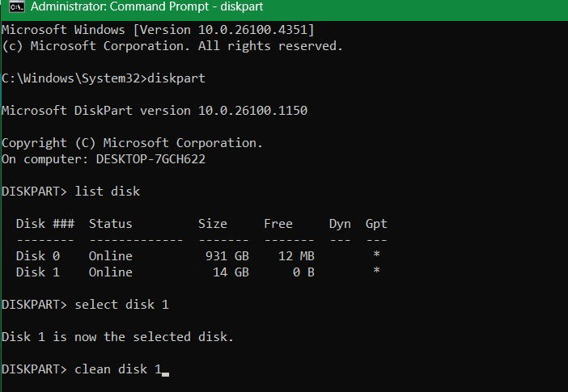The width and height of the screenshot is (568, 392).
Task: Click the 'Dyn' column header
Action: point(340,224)
